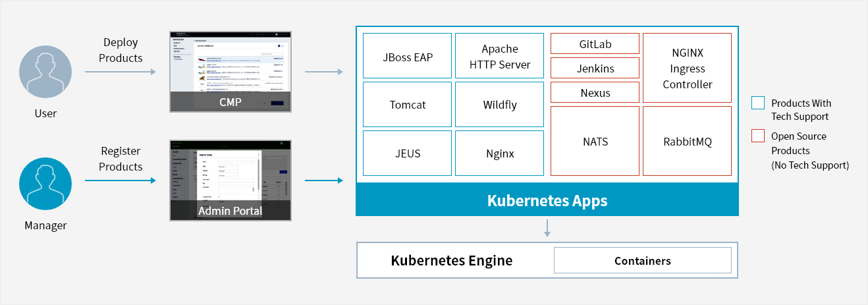Click the Nexus open source box
This screenshot has width=868, height=305.
[595, 92]
